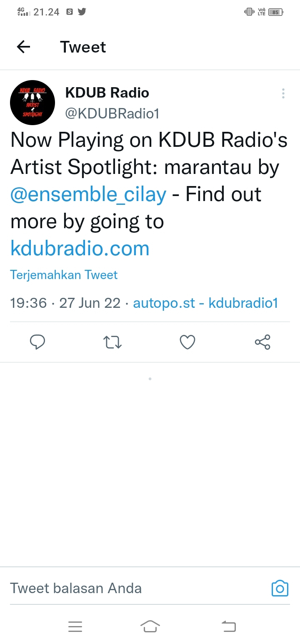This screenshot has width=300, height=644.
Task: Tap the Android back navigation button
Action: 228,626
